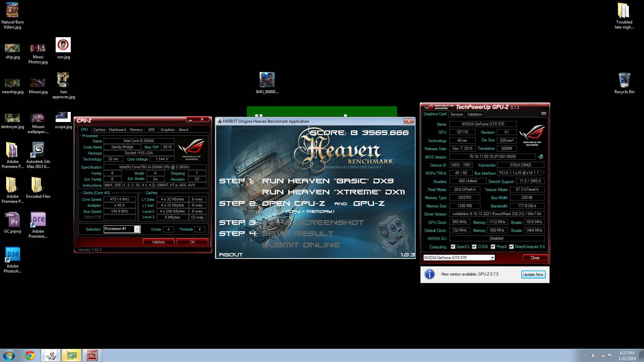The image size is (644, 362).
Task: Open the Recycle Bin
Action: 624,83
